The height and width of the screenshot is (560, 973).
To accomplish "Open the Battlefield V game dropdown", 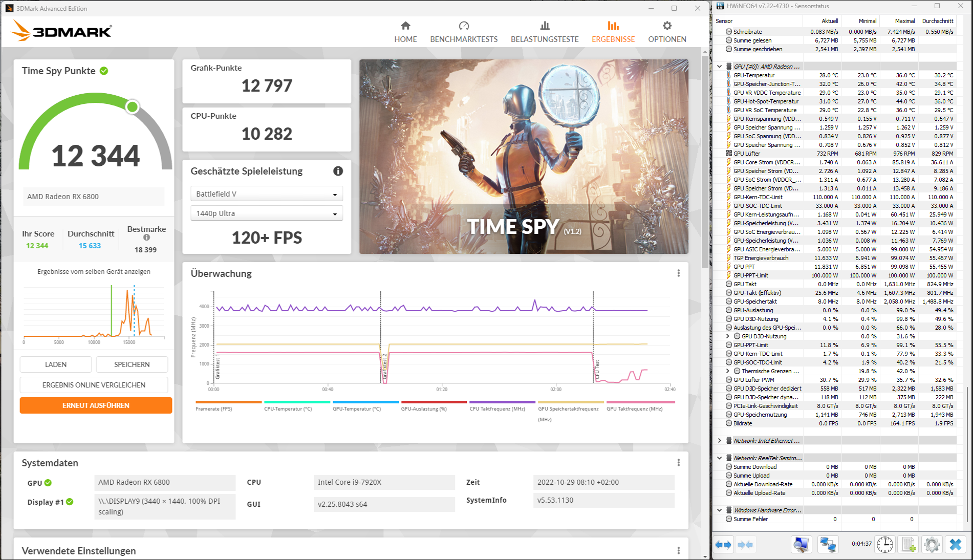I will [x=267, y=194].
